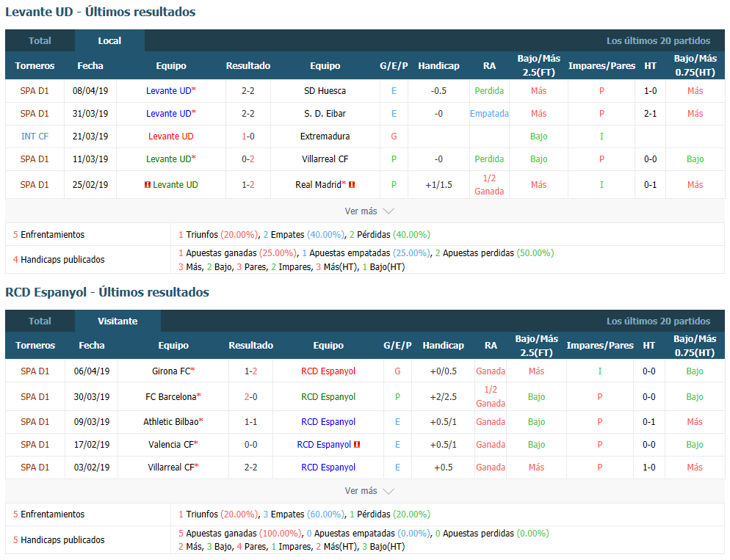Click 'Los últimos 20 partidos' in Levante UD header
Screen dimensions: 730x560
tap(658, 40)
